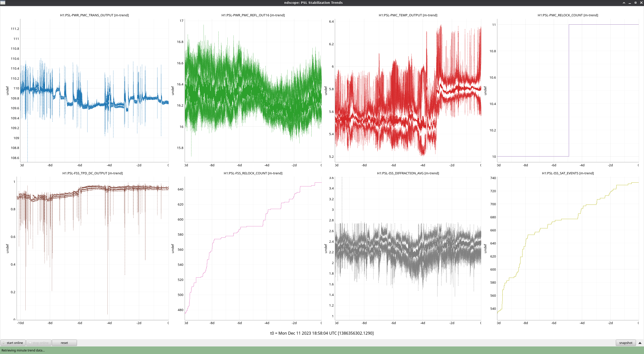Roll up window using the caret icon
The width and height of the screenshot is (644, 354).
click(x=624, y=3)
